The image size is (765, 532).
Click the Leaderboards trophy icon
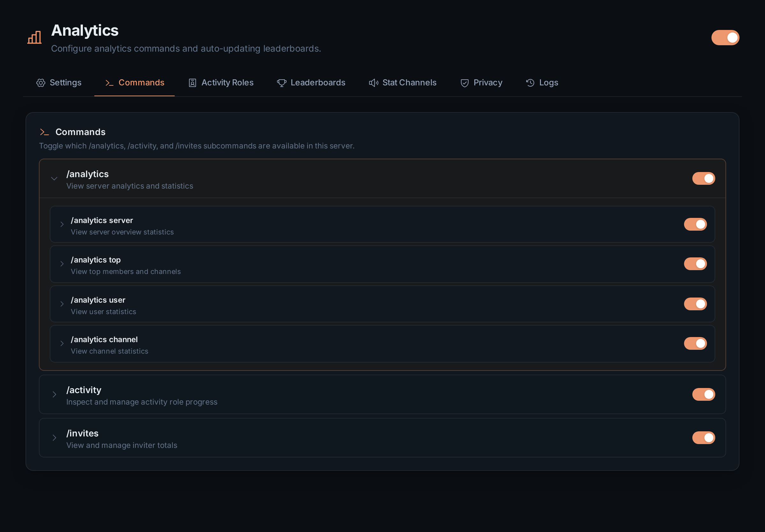[x=281, y=83]
